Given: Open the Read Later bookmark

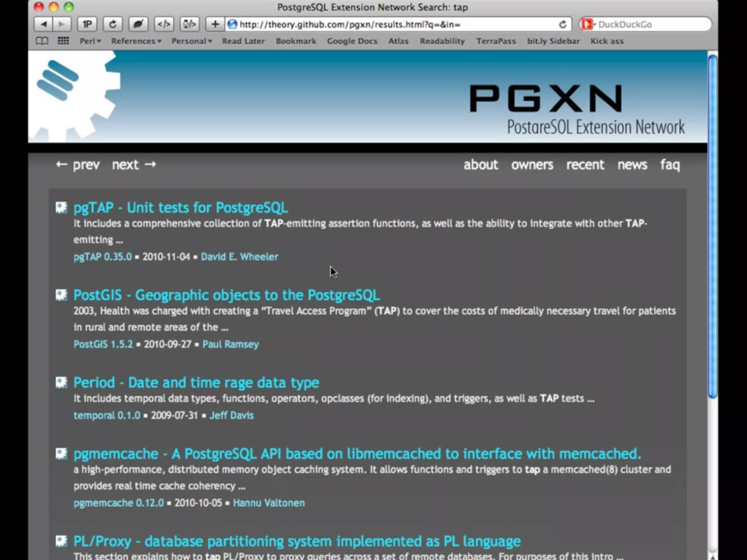Looking at the screenshot, I should (x=243, y=41).
